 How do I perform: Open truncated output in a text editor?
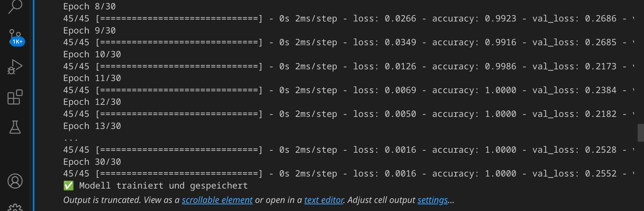click(324, 200)
